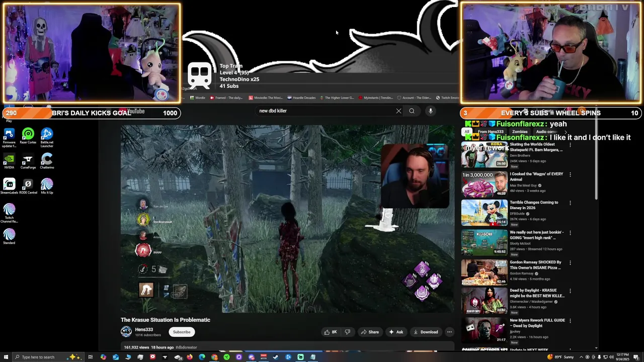
Task: Open Steam from the taskbar
Action: [276, 357]
